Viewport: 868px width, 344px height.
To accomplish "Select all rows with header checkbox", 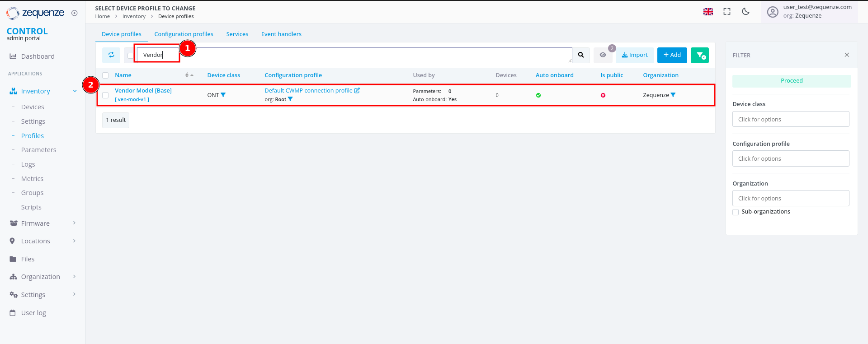I will (x=105, y=75).
